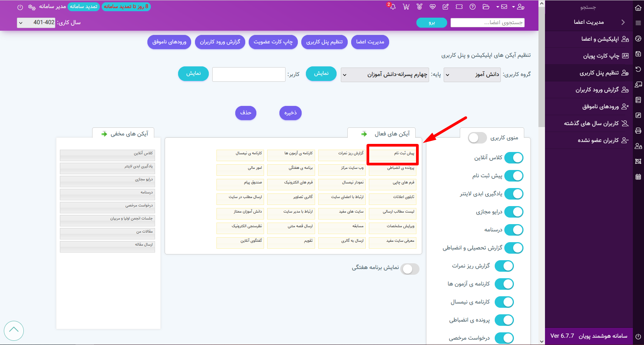Toggle the منوی کاربری switch

(x=477, y=138)
